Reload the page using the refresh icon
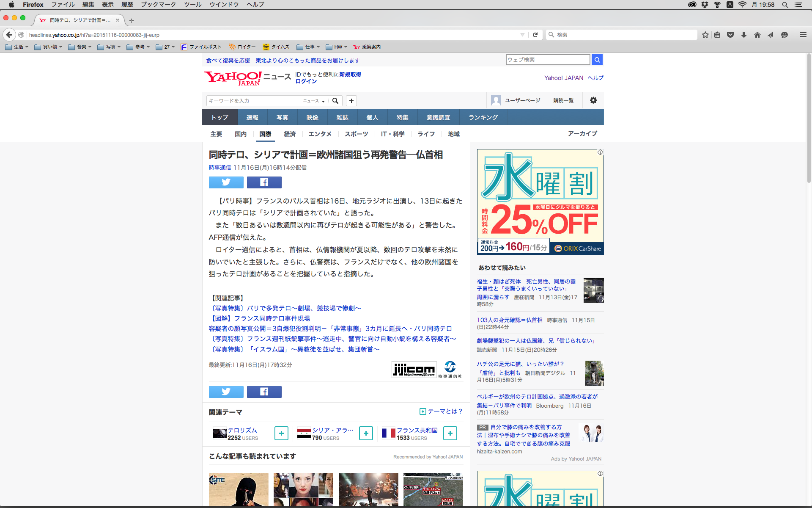 [x=535, y=35]
